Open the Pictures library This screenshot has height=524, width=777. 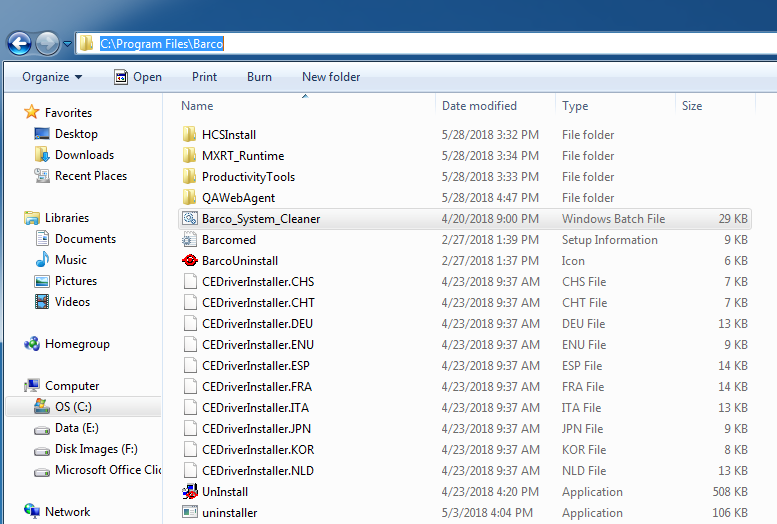point(76,281)
